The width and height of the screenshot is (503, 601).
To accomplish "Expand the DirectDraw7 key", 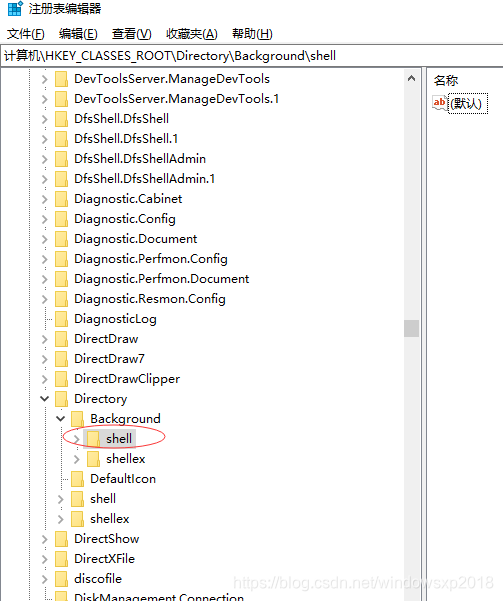I will pos(44,359).
